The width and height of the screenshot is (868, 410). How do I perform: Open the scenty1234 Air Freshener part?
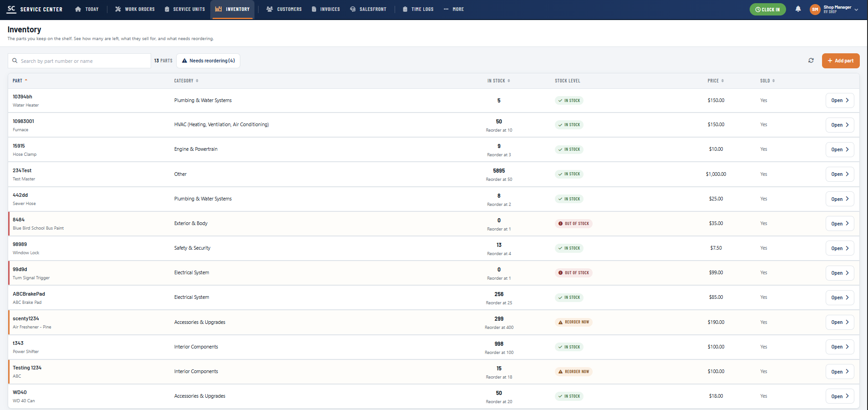tap(839, 322)
